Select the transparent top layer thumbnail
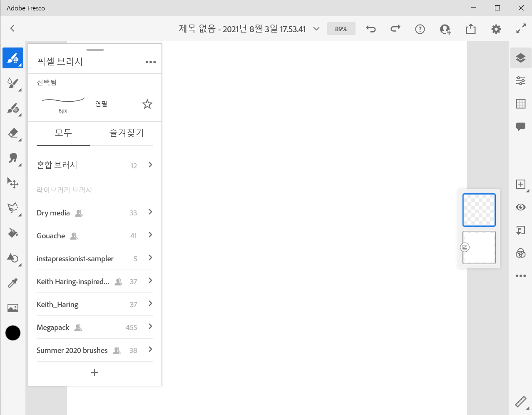532x415 pixels. click(x=479, y=210)
